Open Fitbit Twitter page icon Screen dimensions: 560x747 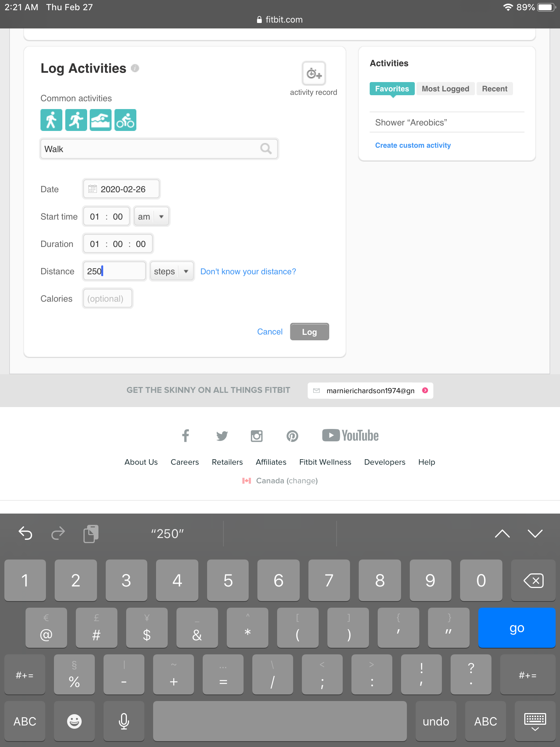222,436
